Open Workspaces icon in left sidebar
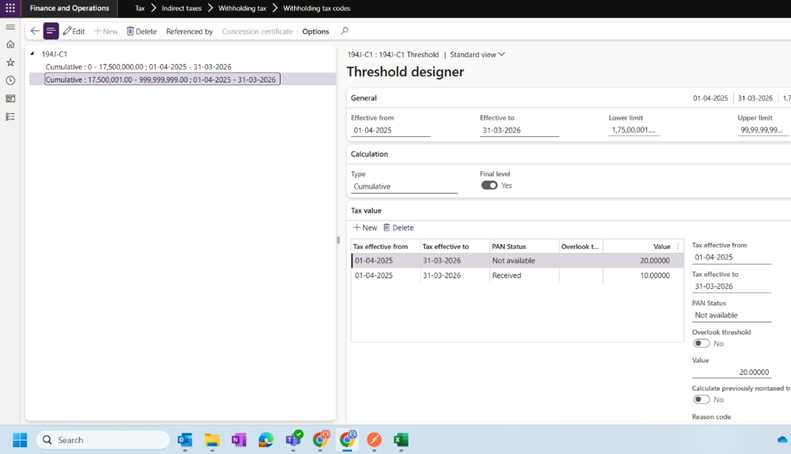This screenshot has width=791, height=454. coord(10,99)
